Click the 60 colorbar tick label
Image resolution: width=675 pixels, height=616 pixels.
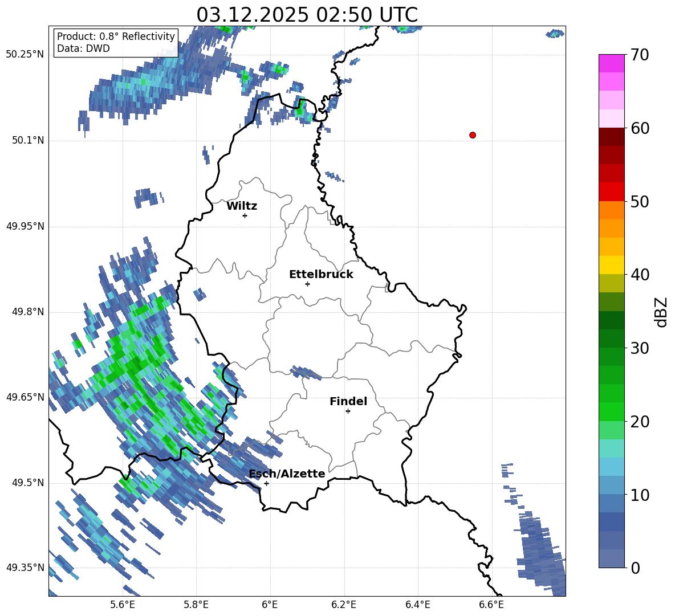pos(640,128)
